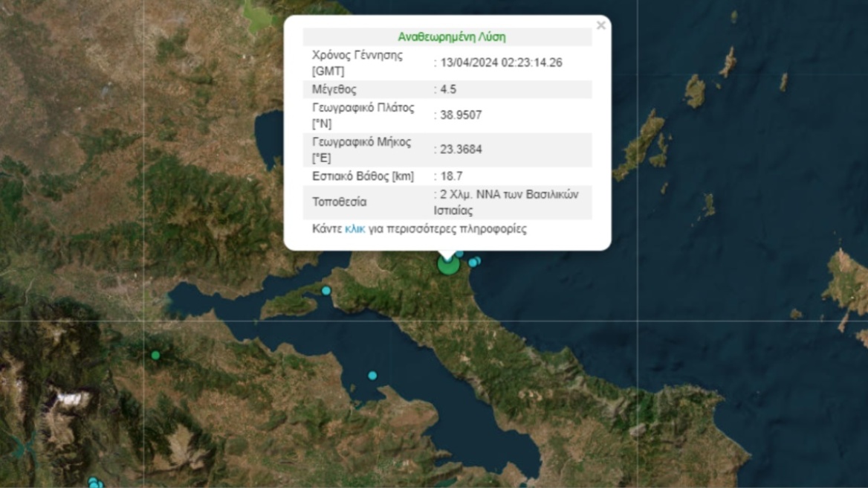Close the earthquake information popup

pyautogui.click(x=600, y=25)
